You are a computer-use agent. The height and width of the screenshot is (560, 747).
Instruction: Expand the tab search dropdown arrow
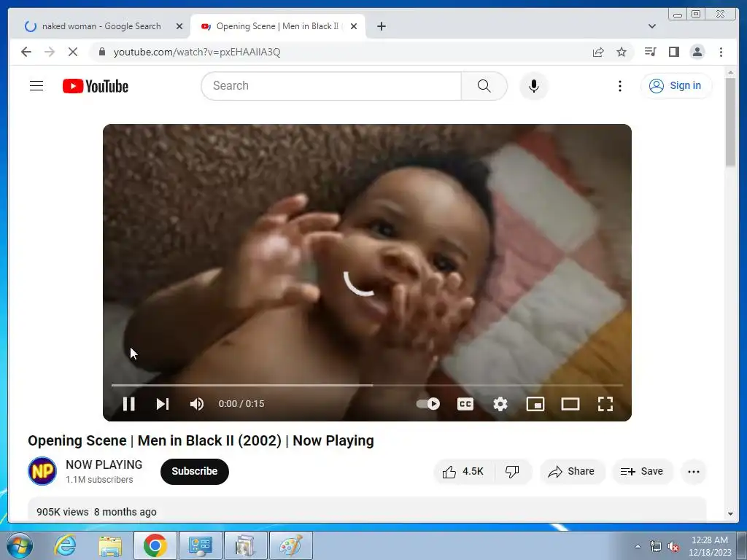pos(652,26)
